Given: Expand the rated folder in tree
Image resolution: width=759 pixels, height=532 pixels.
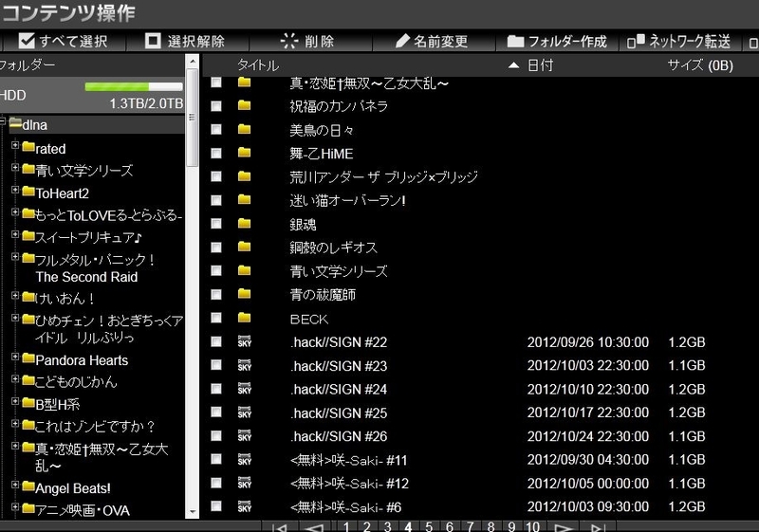Looking at the screenshot, I should [x=15, y=145].
